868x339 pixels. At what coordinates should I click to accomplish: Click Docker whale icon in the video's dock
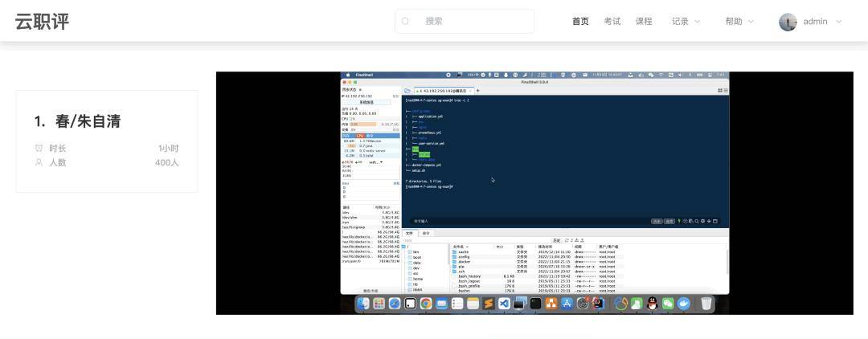684,303
